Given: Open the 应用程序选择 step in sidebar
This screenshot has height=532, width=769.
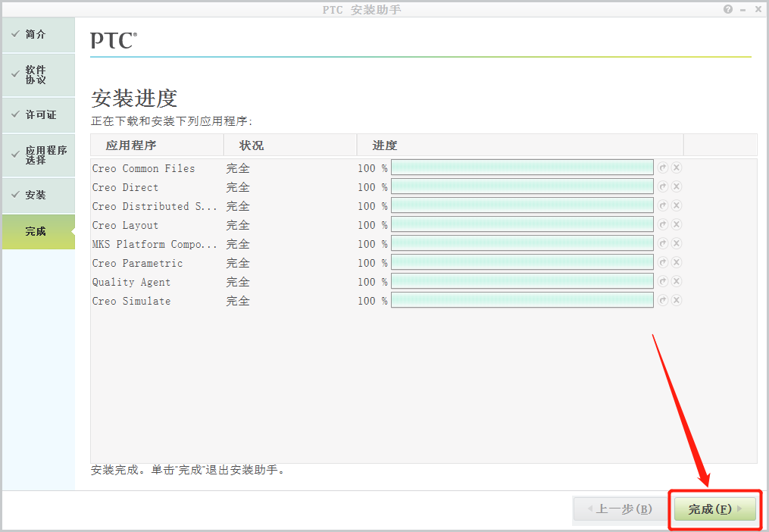Looking at the screenshot, I should click(x=39, y=155).
